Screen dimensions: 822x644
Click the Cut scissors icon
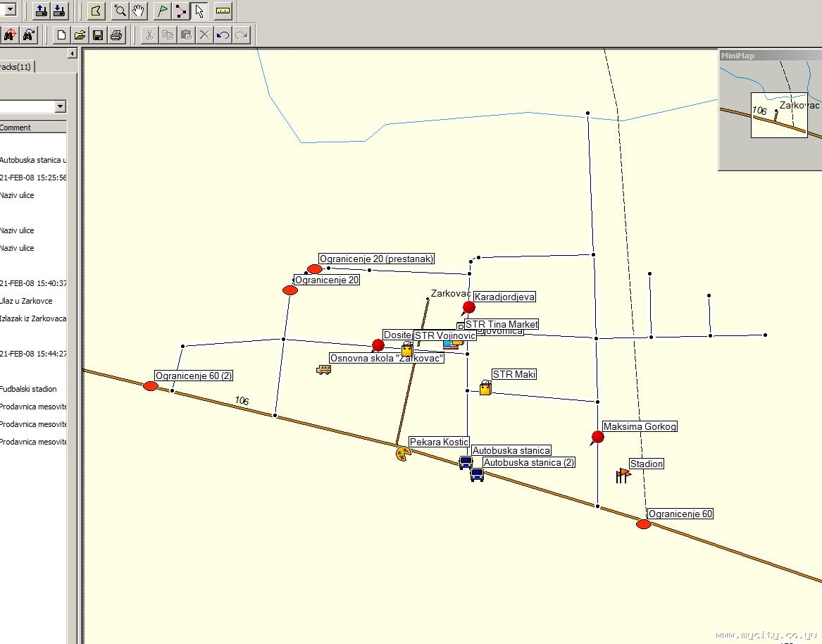tap(149, 35)
